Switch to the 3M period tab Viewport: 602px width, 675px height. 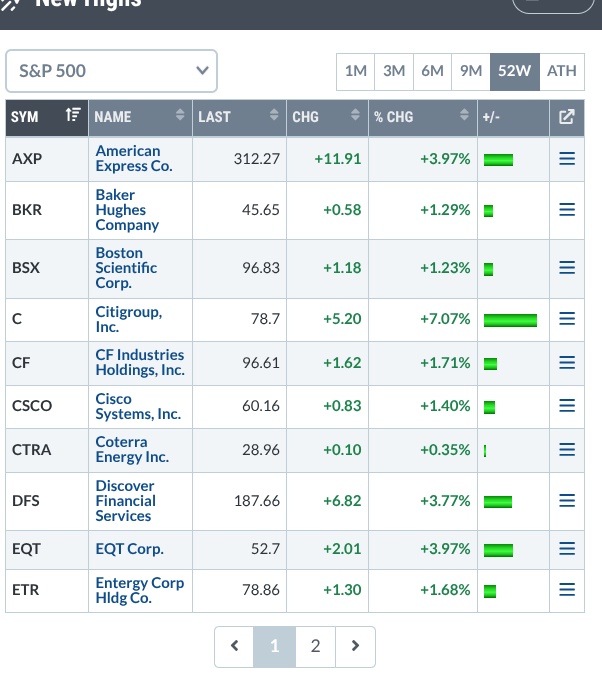[394, 71]
